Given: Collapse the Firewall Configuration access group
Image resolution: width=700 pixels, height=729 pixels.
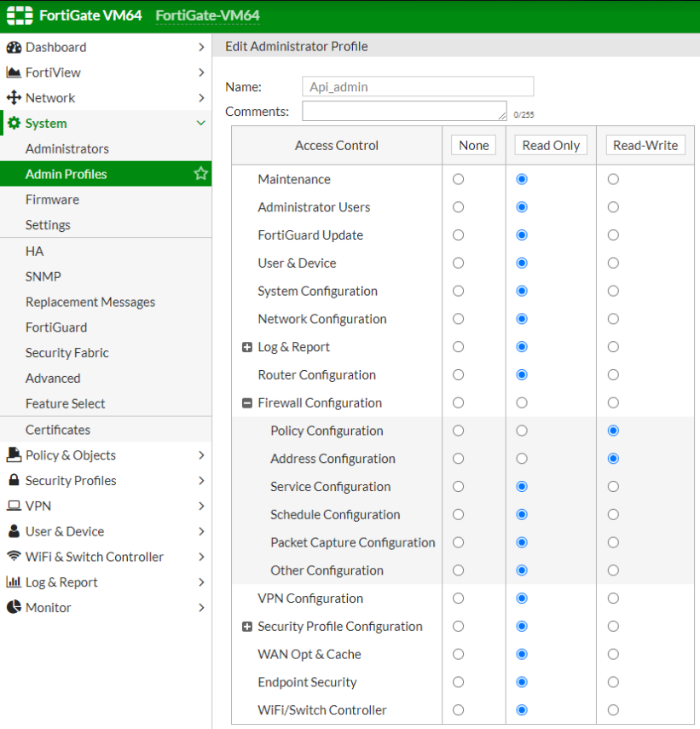Looking at the screenshot, I should pos(247,403).
